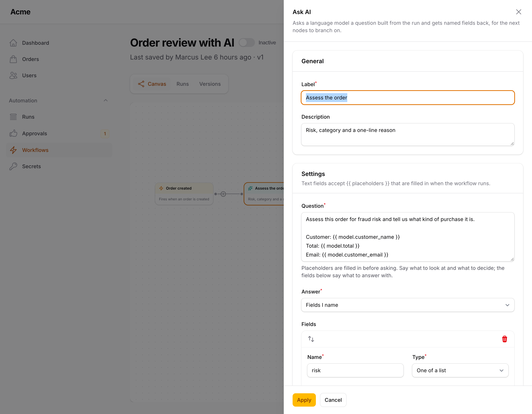532x414 pixels.
Task: Click the Secrets key icon
Action: [13, 166]
